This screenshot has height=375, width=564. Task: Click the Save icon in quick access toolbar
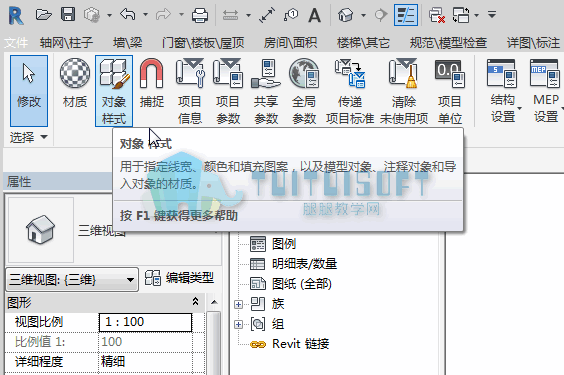point(68,15)
